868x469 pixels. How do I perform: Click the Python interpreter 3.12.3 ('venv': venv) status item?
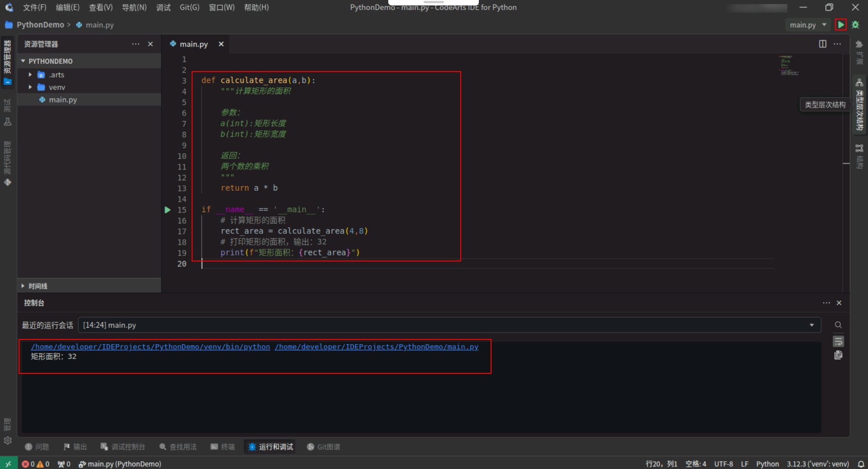click(818, 464)
